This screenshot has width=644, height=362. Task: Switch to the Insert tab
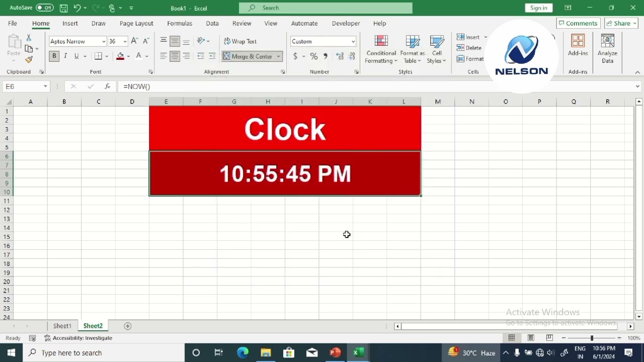click(x=70, y=23)
